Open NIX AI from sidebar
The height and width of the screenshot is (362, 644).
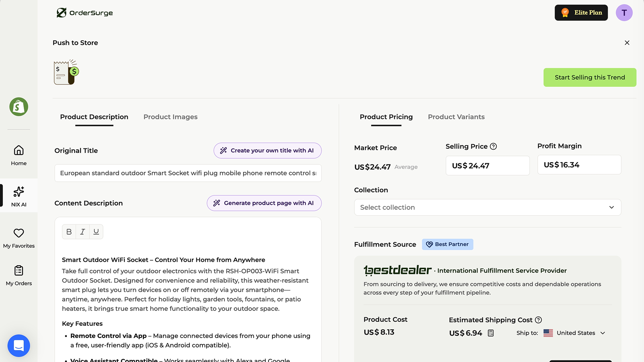click(x=19, y=196)
